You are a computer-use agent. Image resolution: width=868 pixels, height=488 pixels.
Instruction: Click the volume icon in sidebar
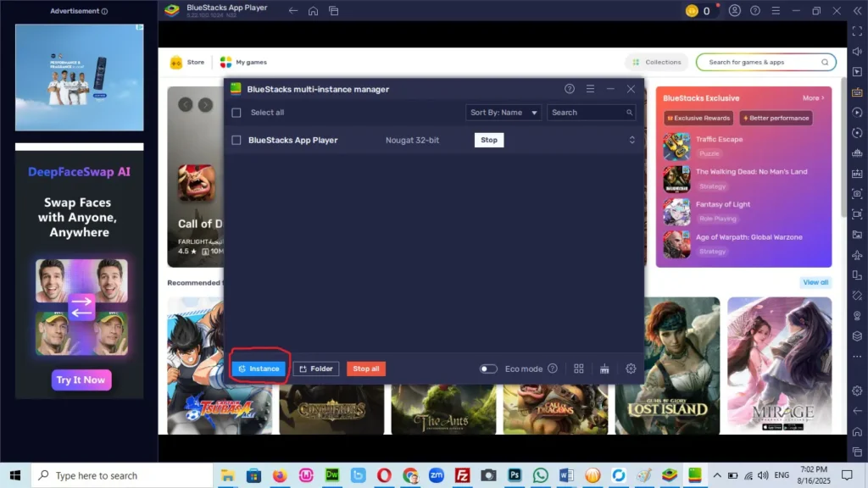click(857, 51)
